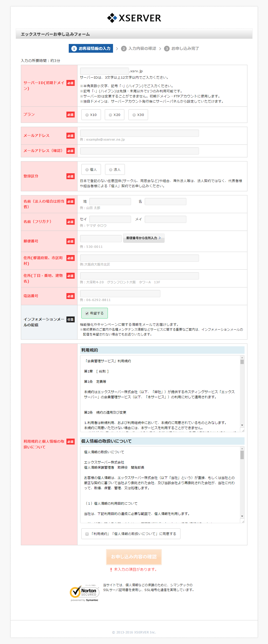The image size is (268, 644).
Task: Select the X10 plan radio button
Action: click(x=87, y=115)
